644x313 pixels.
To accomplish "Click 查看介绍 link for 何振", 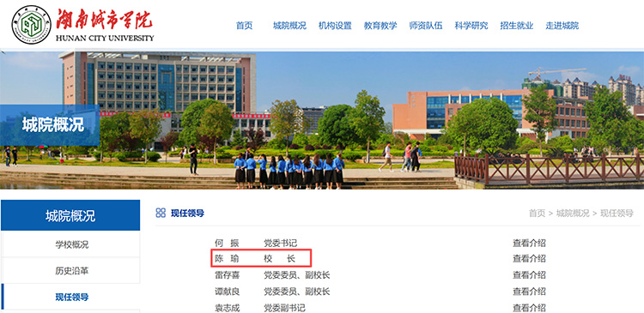I will pos(529,243).
